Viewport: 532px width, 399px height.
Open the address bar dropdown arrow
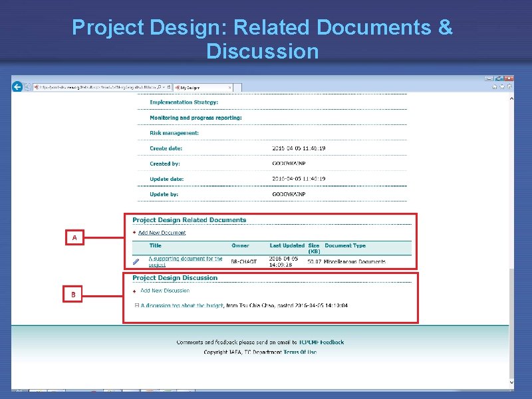point(164,87)
